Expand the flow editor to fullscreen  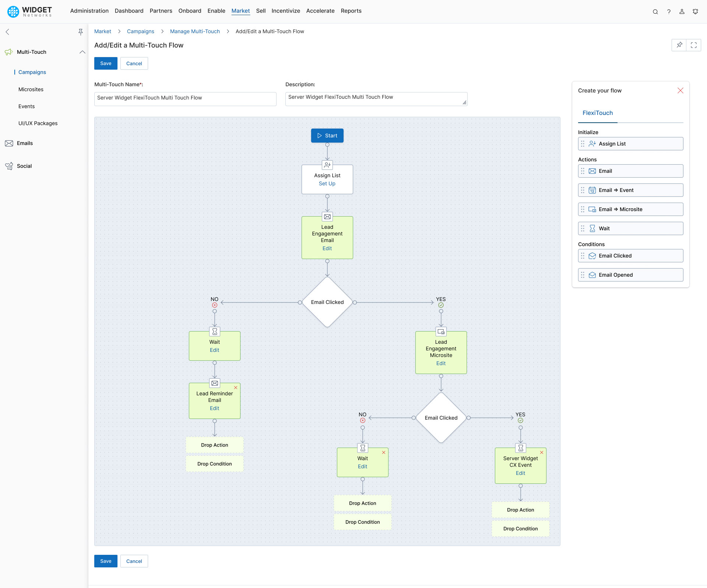tap(694, 45)
